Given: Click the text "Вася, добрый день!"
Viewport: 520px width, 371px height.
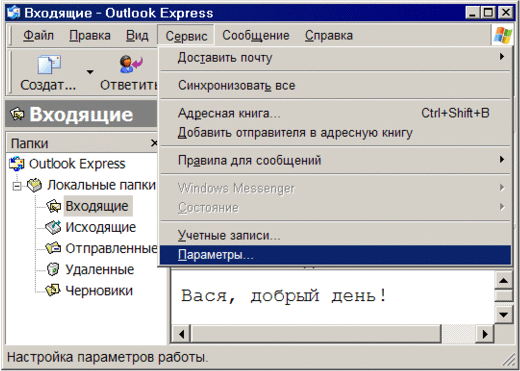Looking at the screenshot, I should [284, 296].
